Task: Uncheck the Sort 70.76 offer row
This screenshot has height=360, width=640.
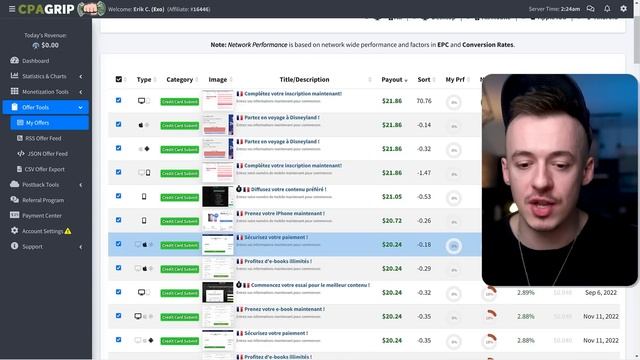Action: click(x=118, y=100)
